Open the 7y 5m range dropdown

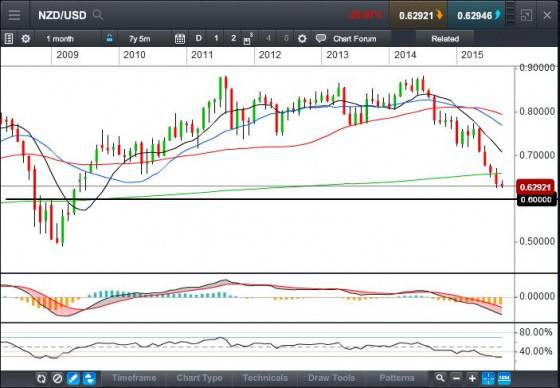pyautogui.click(x=140, y=39)
